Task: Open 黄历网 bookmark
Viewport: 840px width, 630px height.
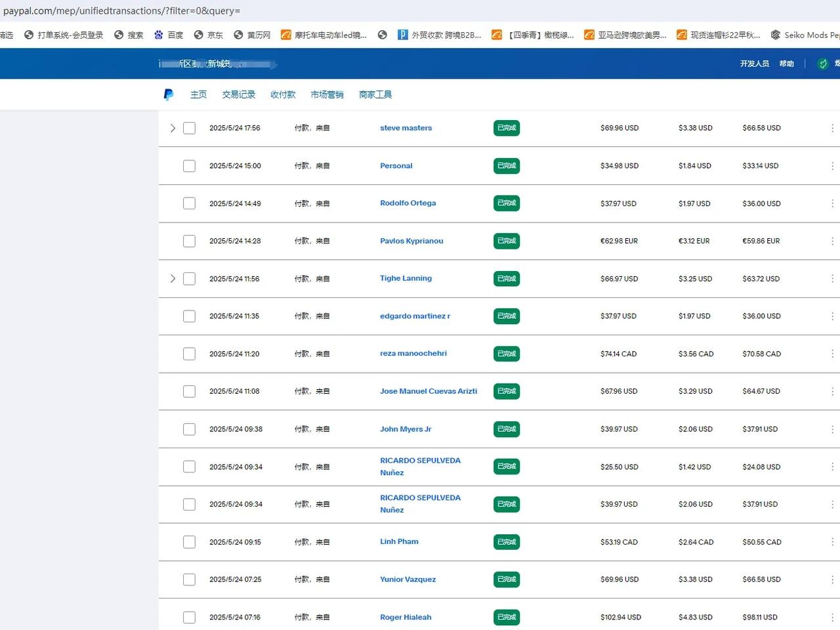Action: coord(252,35)
